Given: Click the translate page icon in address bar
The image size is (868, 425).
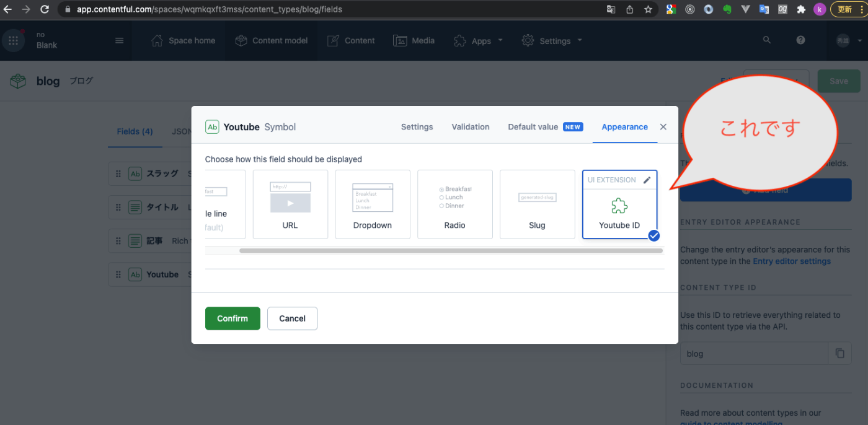Looking at the screenshot, I should click(611, 9).
